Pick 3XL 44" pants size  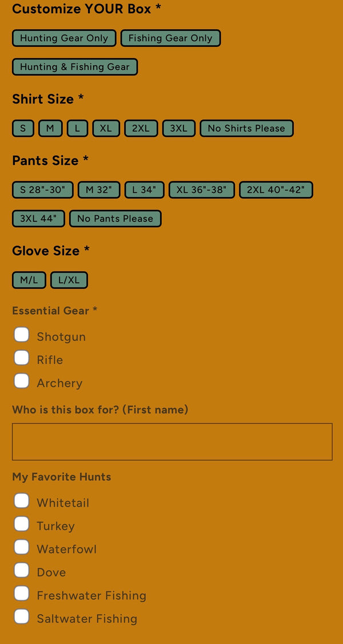(38, 219)
